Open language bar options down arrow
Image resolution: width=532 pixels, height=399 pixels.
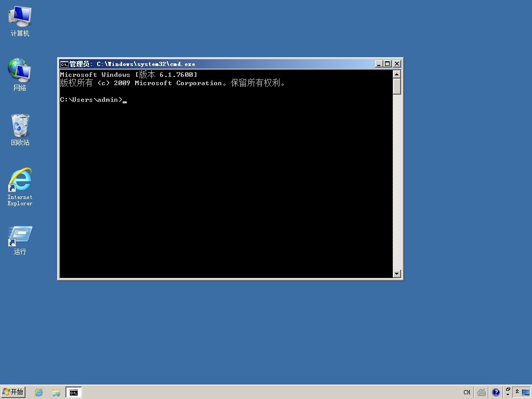click(508, 395)
